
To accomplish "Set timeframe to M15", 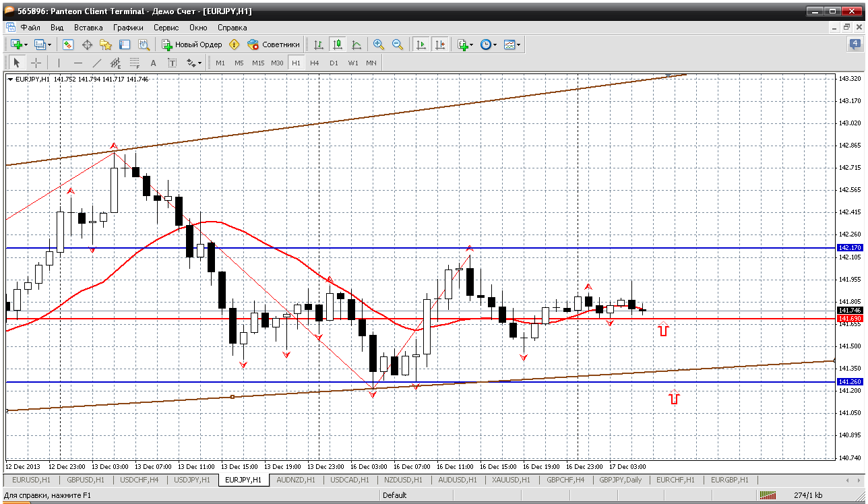I will 258,63.
